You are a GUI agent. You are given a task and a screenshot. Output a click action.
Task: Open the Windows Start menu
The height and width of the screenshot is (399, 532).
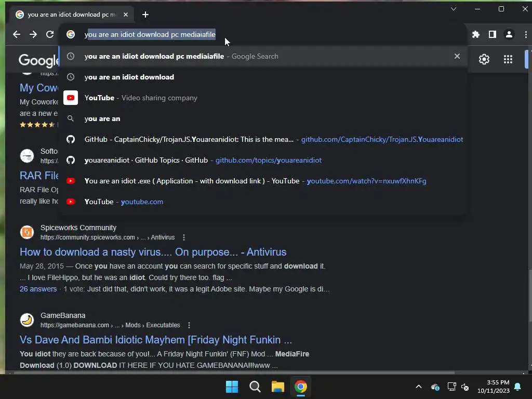click(232, 387)
